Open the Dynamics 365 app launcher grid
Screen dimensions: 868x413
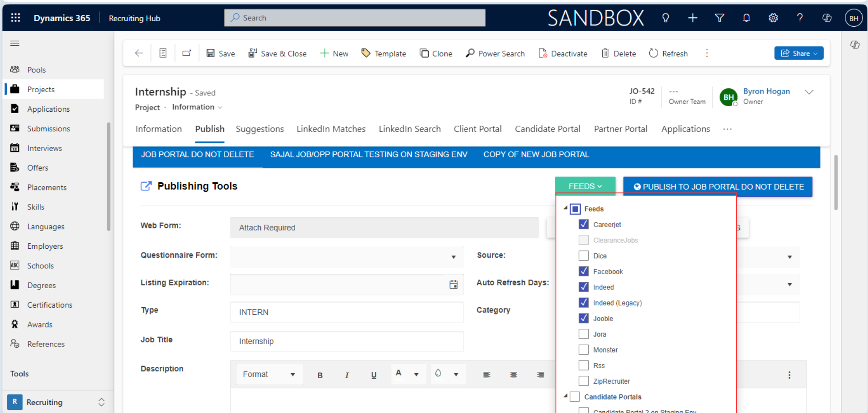15,18
